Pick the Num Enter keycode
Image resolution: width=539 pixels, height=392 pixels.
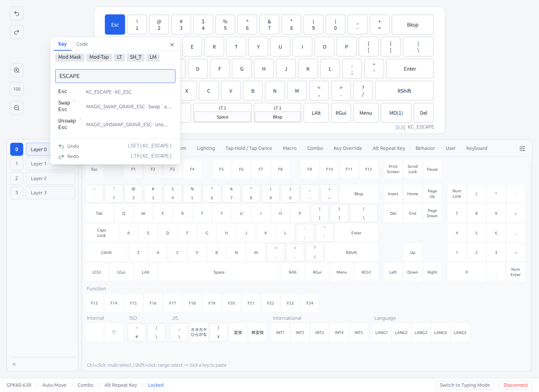[515, 272]
